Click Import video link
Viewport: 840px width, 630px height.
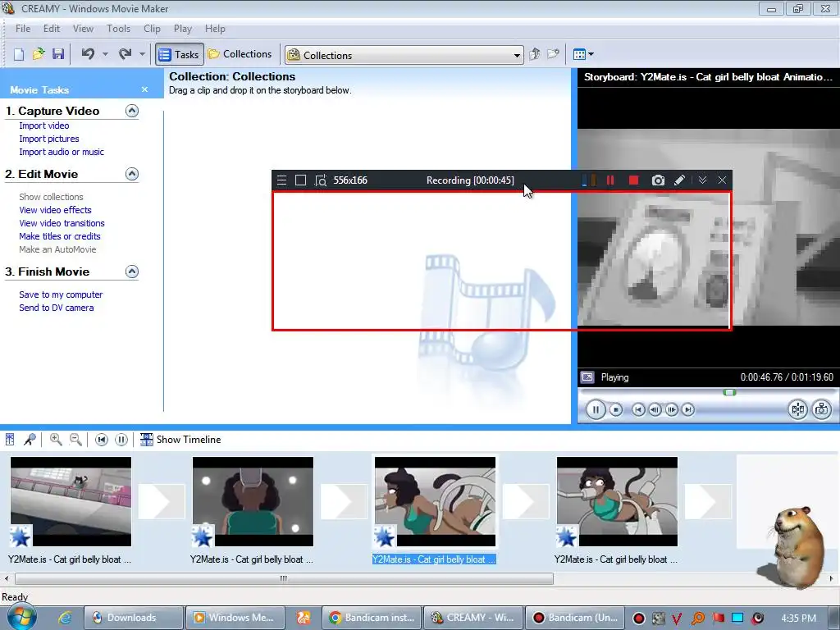point(44,126)
